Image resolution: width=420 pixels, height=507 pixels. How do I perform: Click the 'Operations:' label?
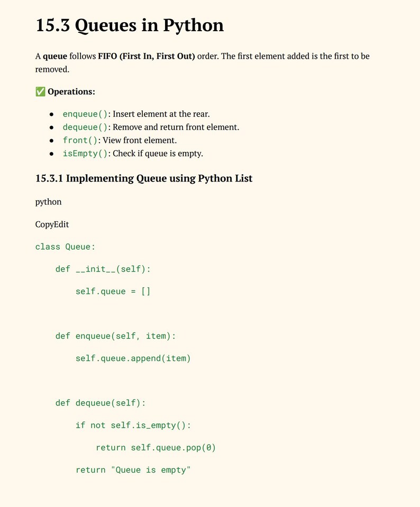click(71, 92)
